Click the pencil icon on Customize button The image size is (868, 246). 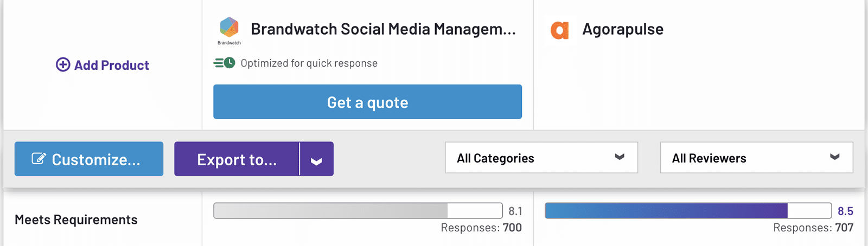pos(39,159)
